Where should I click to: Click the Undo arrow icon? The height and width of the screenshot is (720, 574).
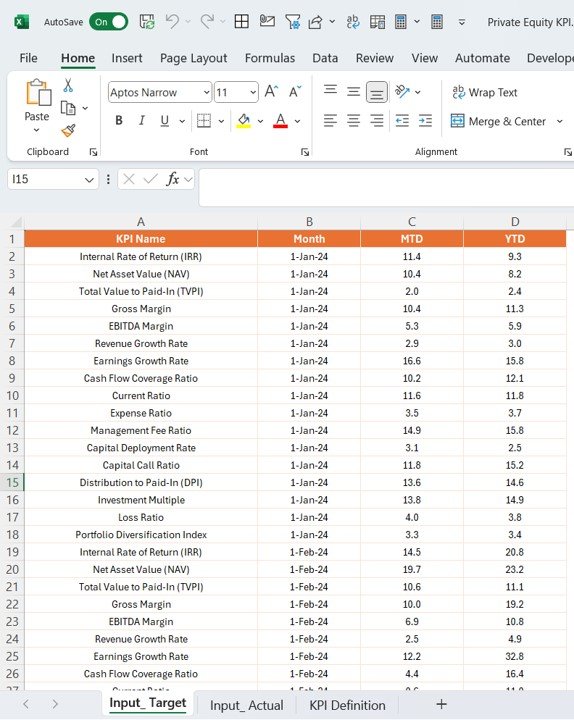tap(172, 22)
